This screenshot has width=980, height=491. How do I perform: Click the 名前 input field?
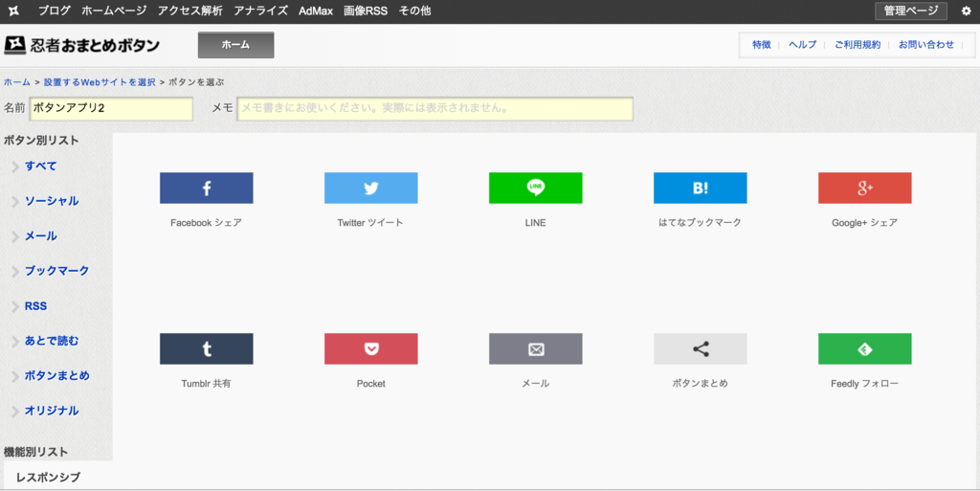tap(111, 108)
